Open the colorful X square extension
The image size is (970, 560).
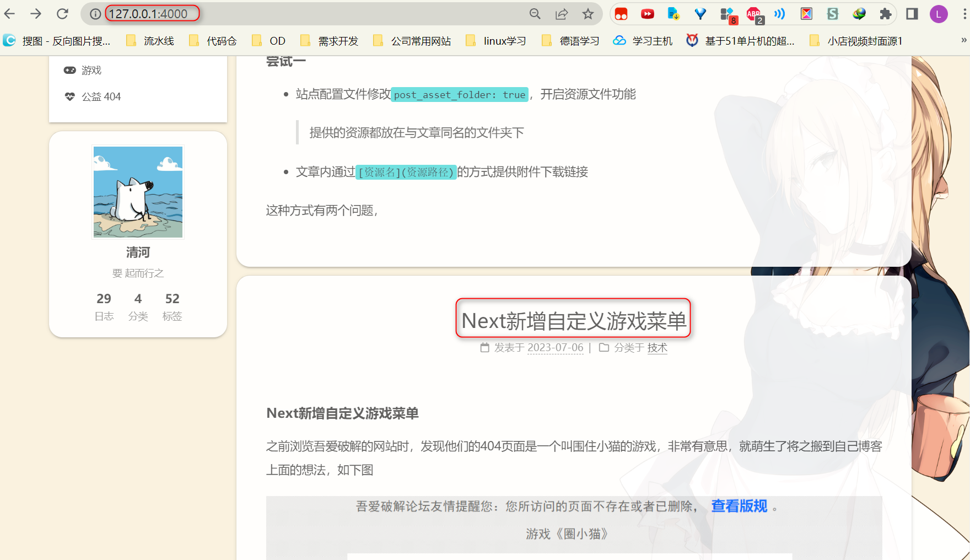point(806,14)
